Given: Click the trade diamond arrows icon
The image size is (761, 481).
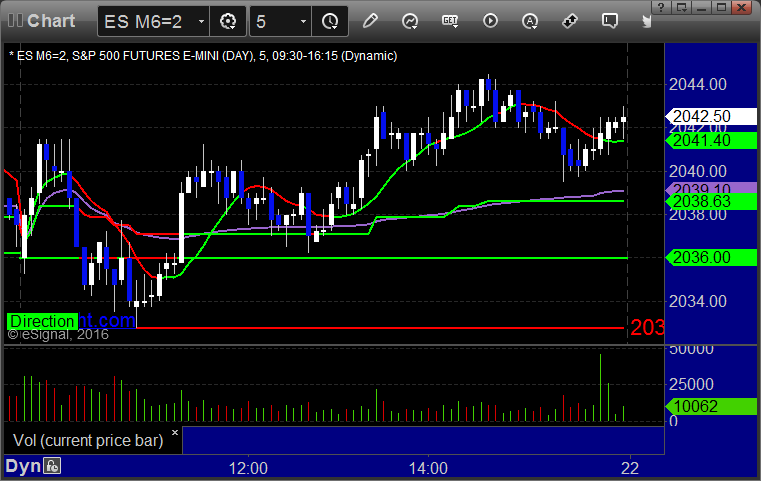Looking at the screenshot, I should tap(570, 21).
